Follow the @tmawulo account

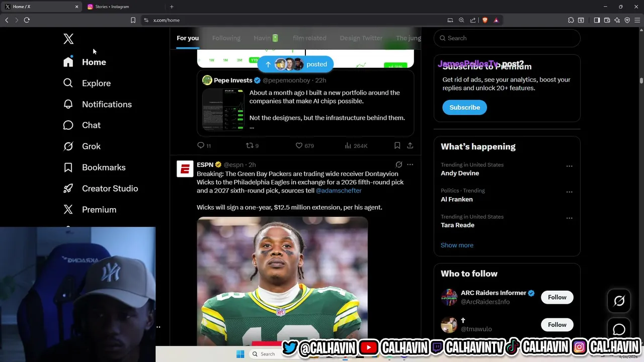pyautogui.click(x=557, y=325)
